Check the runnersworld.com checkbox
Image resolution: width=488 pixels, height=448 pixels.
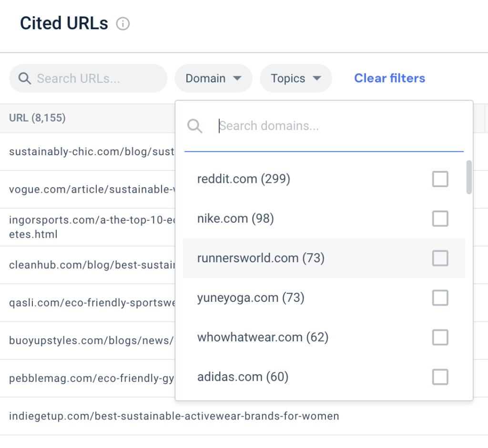[x=440, y=258]
